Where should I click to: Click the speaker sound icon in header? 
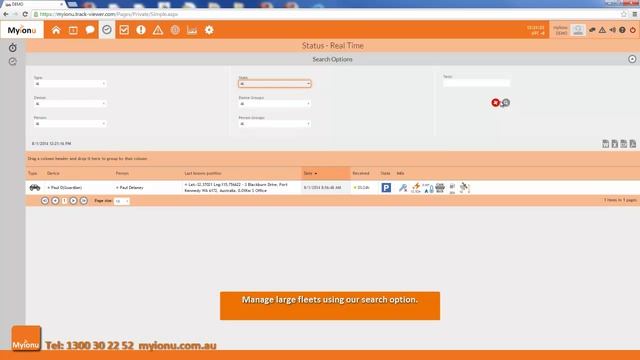tap(613, 30)
